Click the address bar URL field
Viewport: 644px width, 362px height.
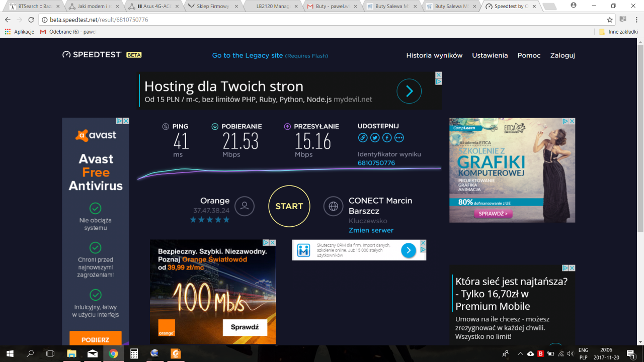tap(322, 20)
